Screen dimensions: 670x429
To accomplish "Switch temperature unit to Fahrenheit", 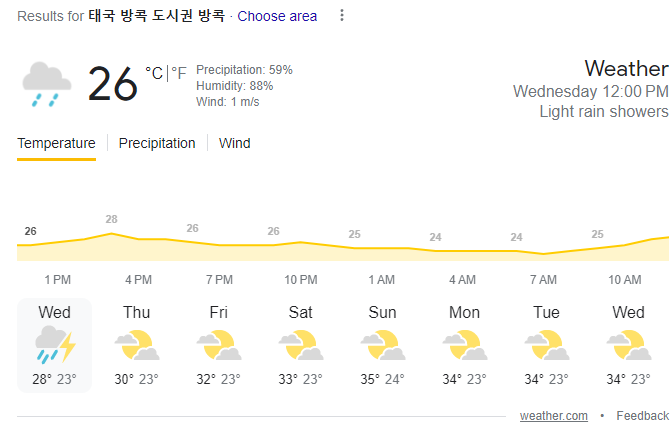I will [x=179, y=73].
